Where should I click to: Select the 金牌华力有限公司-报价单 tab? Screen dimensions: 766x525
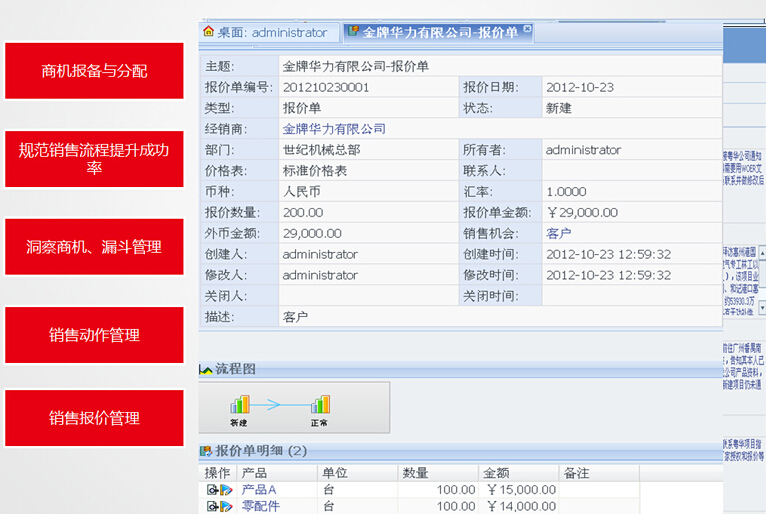[438, 32]
